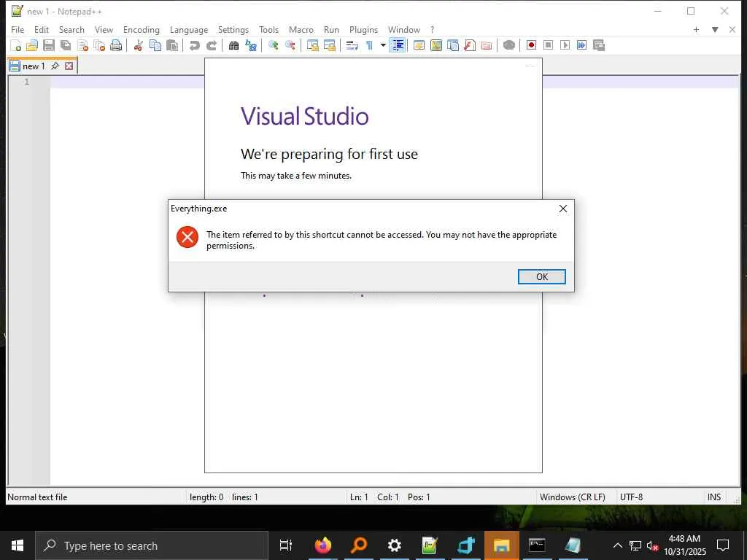Image resolution: width=747 pixels, height=560 pixels.
Task: Cut selection with the scissors icon
Action: (138, 45)
